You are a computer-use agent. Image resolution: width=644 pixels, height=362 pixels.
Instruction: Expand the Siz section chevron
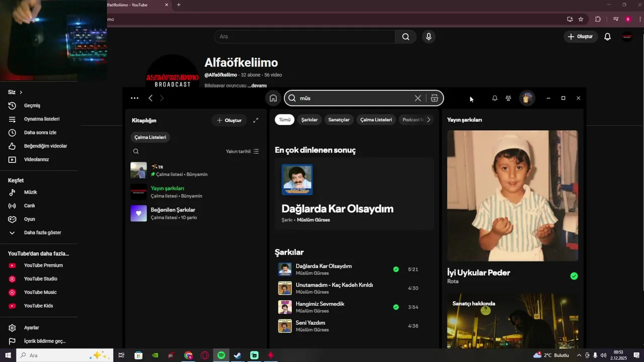click(21, 93)
